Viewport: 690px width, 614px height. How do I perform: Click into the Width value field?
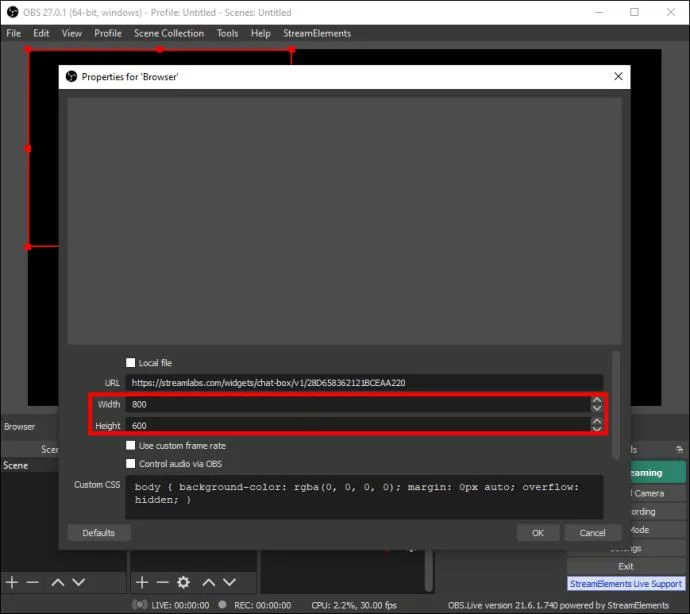pos(358,404)
